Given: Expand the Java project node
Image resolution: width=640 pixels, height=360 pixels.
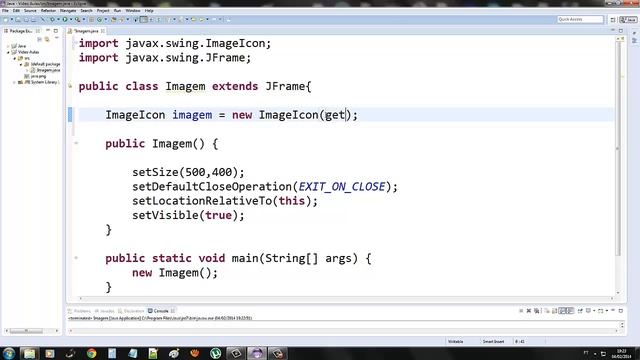Looking at the screenshot, I should (x=8, y=46).
